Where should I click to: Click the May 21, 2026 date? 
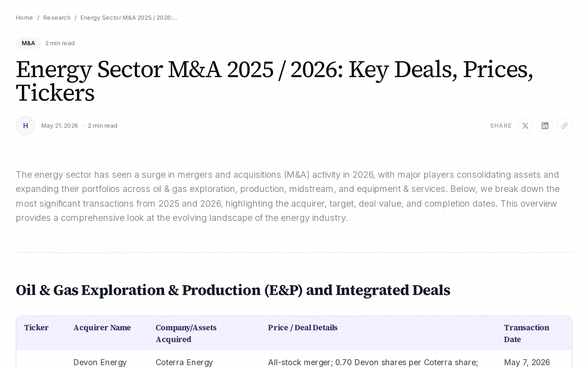click(60, 126)
